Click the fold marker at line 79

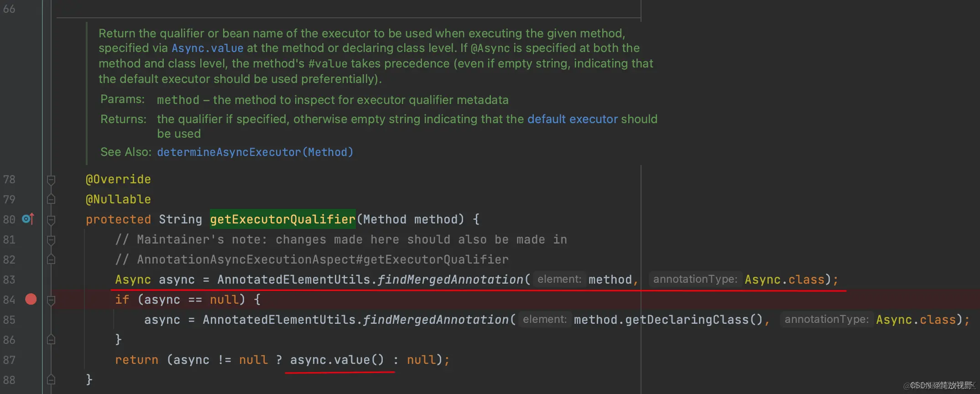(51, 199)
